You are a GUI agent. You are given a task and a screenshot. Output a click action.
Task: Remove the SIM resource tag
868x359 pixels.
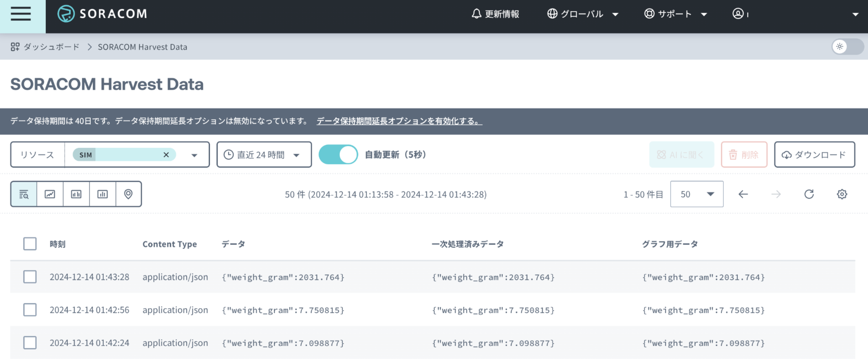point(166,155)
